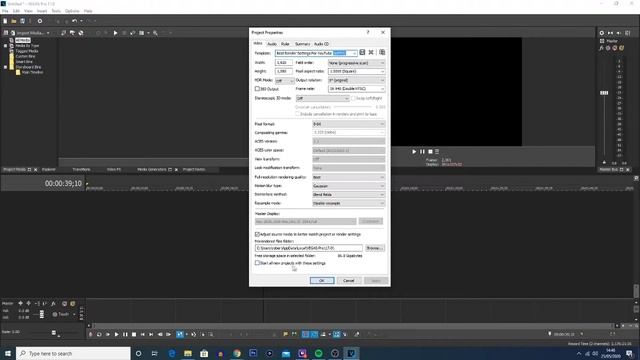Open master bus settings gear icon
Image resolution: width=640 pixels, height=360 pixels.
click(602, 33)
